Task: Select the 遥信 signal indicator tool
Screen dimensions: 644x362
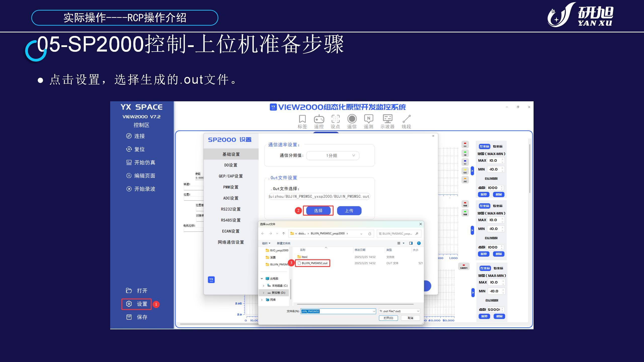Action: click(x=352, y=122)
